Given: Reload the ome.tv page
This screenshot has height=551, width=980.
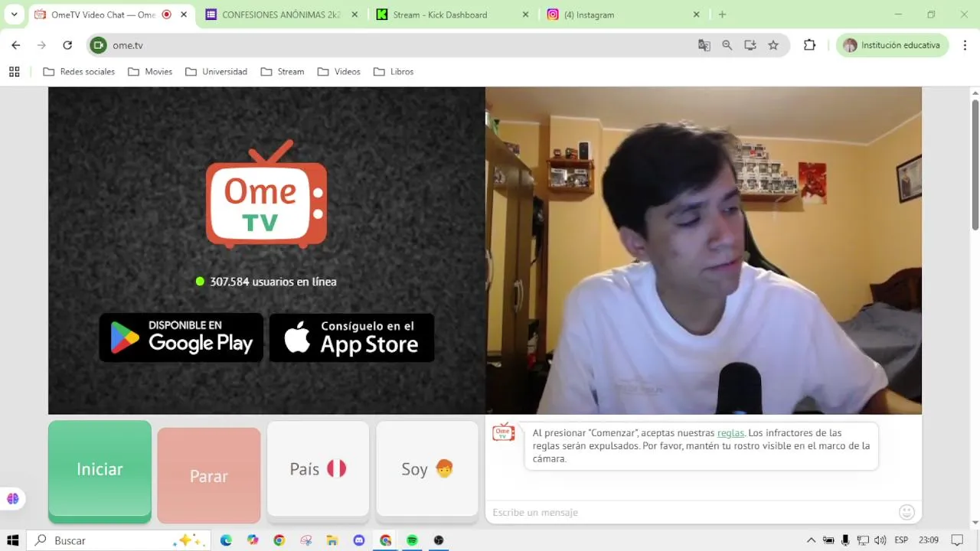Looking at the screenshot, I should click(67, 45).
